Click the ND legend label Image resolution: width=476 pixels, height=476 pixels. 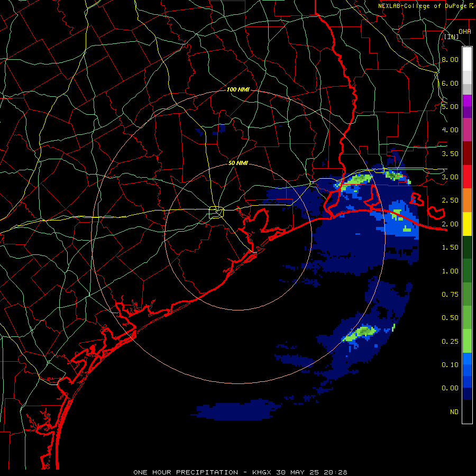click(x=454, y=412)
